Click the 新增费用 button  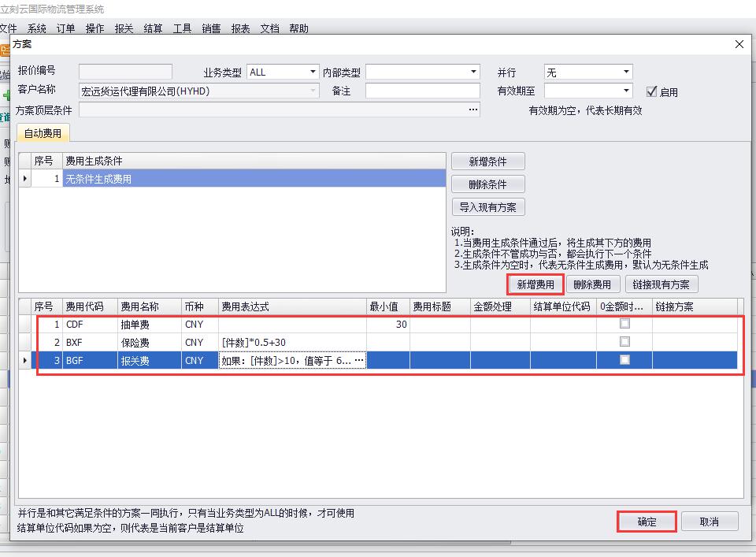point(535,284)
